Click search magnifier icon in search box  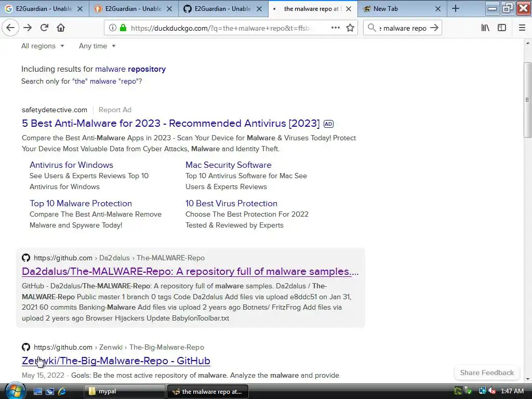(x=371, y=28)
